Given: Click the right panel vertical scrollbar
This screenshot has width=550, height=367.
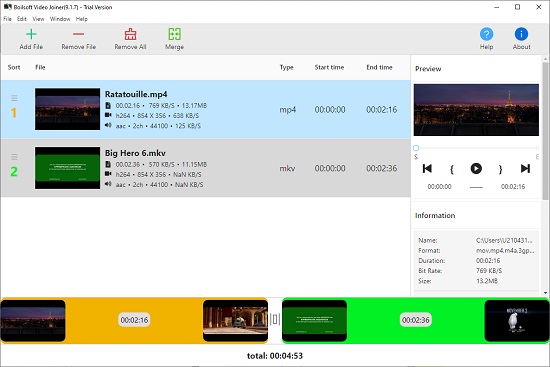Looking at the screenshot, I should 545,131.
